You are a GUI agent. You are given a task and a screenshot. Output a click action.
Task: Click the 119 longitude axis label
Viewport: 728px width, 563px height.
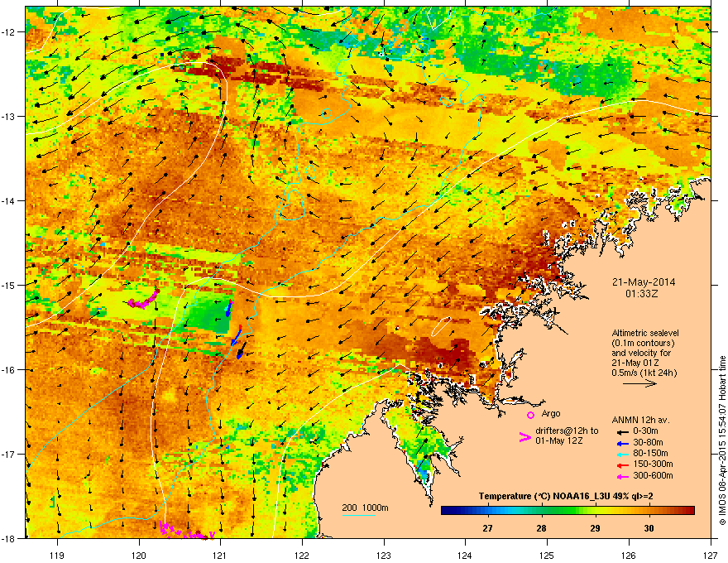pos(57,555)
